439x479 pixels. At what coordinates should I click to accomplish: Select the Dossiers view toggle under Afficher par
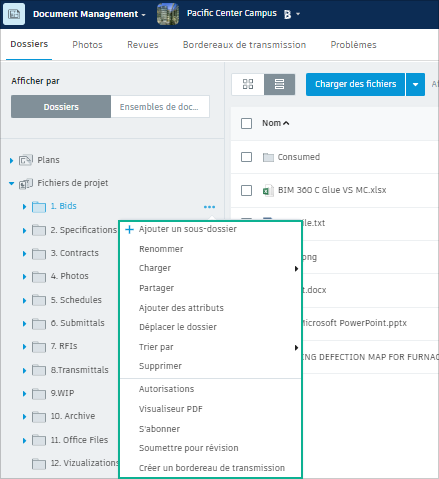(61, 107)
